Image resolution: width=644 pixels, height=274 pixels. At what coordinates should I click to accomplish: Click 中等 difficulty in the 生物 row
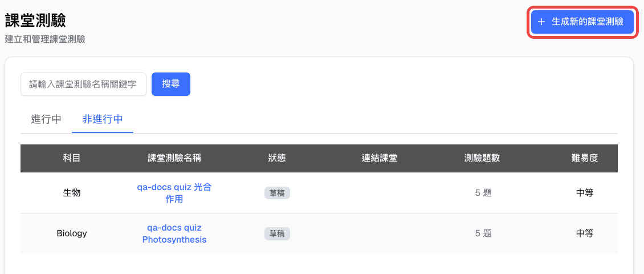pyautogui.click(x=585, y=193)
